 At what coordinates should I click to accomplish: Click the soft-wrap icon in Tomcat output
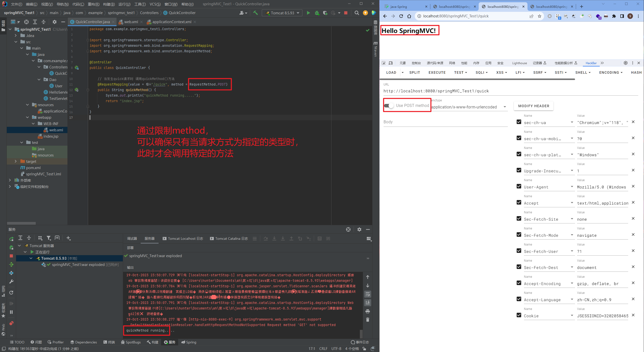point(367,294)
